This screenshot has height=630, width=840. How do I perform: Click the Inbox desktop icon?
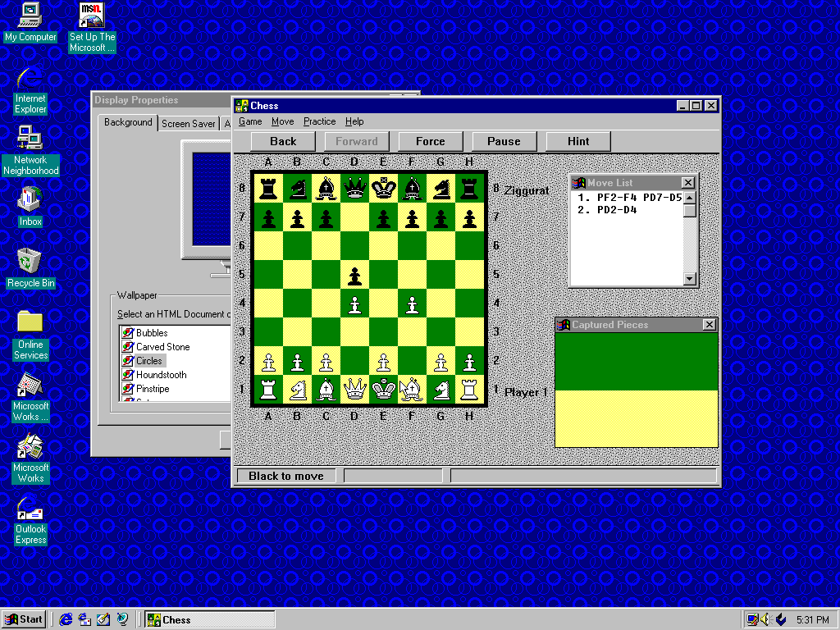[30, 207]
